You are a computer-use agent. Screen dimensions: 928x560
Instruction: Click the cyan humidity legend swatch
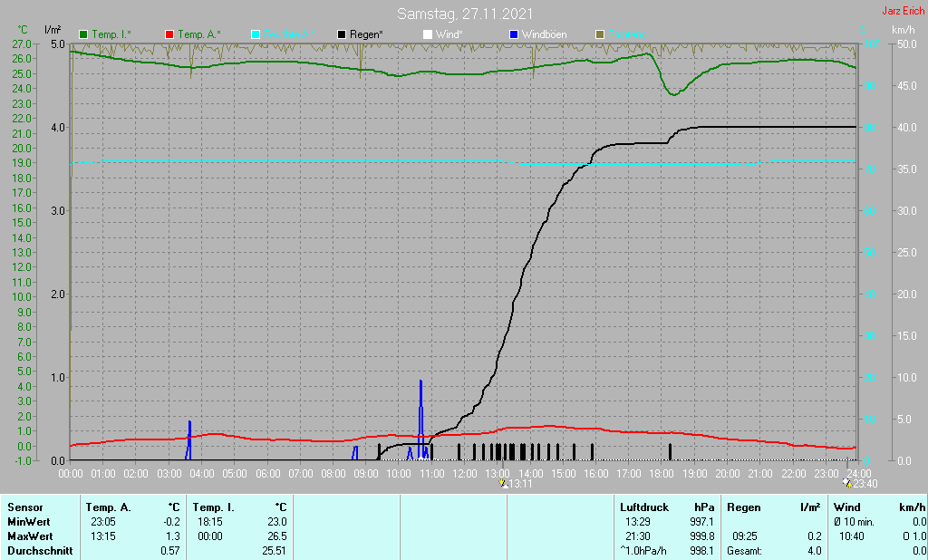[x=256, y=34]
